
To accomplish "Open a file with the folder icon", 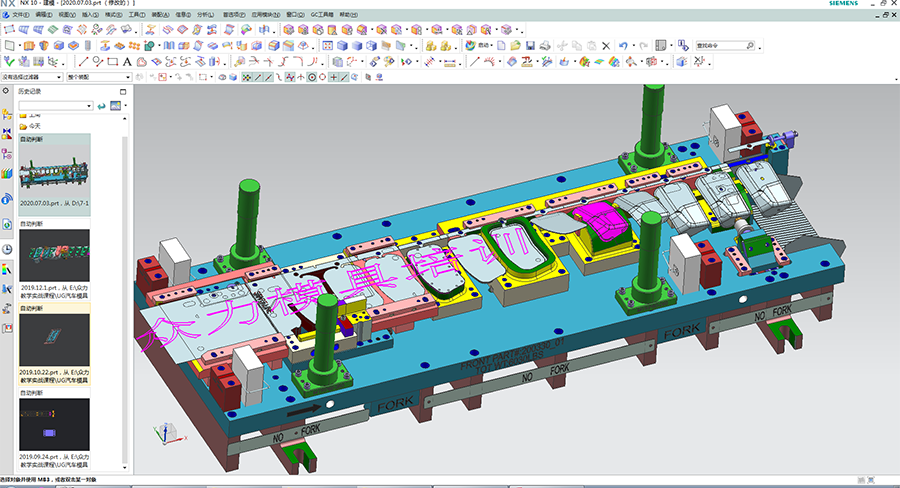I will (x=515, y=46).
